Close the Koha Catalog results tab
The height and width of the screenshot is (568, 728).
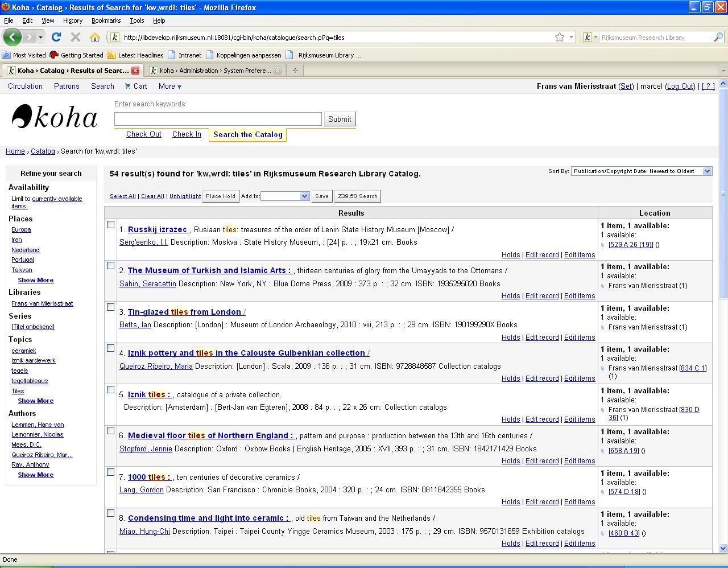coord(135,71)
